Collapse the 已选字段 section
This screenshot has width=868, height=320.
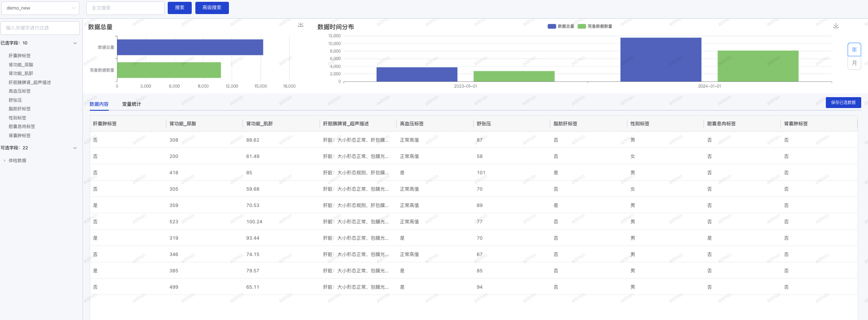point(75,43)
